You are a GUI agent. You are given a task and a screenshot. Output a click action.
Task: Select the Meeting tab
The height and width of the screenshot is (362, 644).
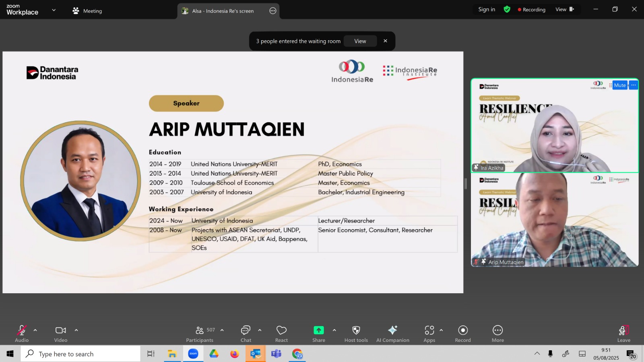(x=87, y=11)
